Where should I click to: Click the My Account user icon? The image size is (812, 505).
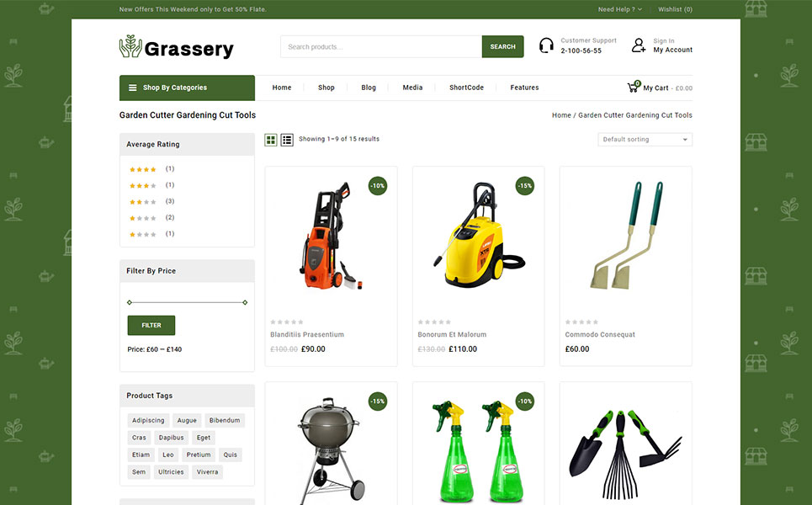click(639, 45)
